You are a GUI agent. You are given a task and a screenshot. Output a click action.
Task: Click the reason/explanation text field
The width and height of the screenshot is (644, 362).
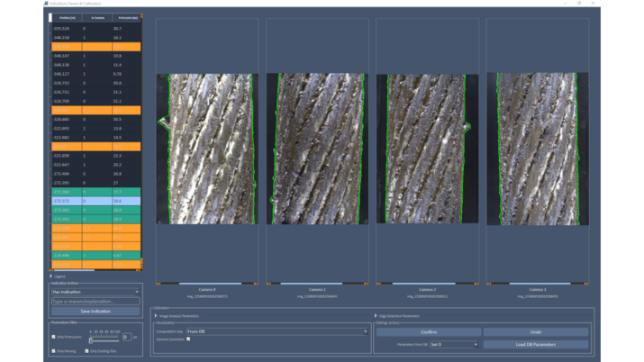95,301
